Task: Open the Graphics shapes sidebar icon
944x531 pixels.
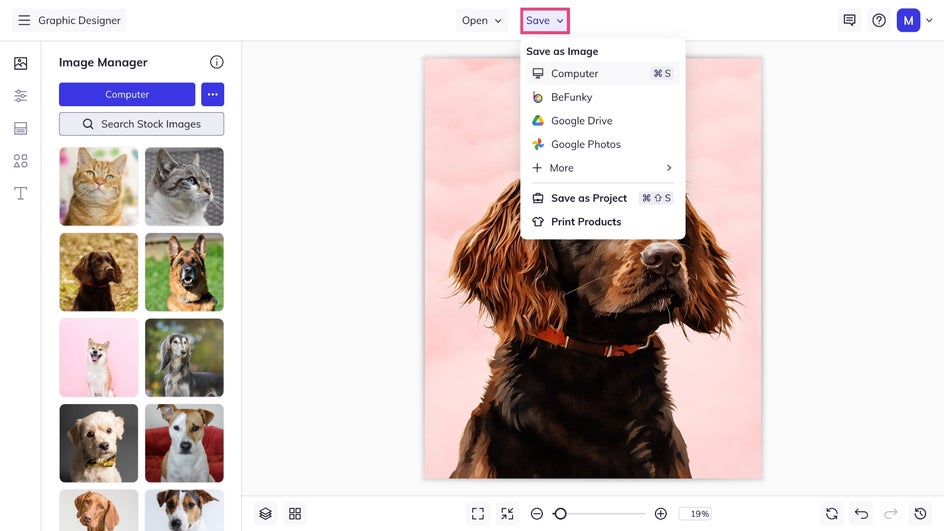Action: coord(20,161)
